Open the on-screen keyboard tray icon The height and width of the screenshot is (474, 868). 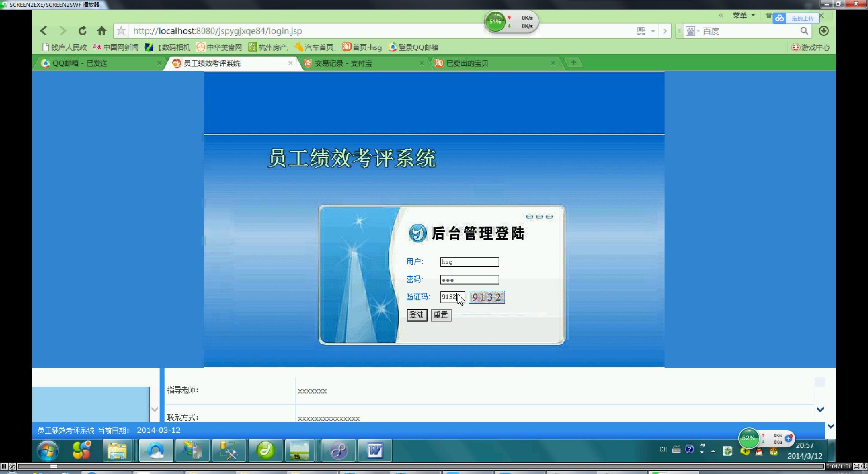pos(676,449)
